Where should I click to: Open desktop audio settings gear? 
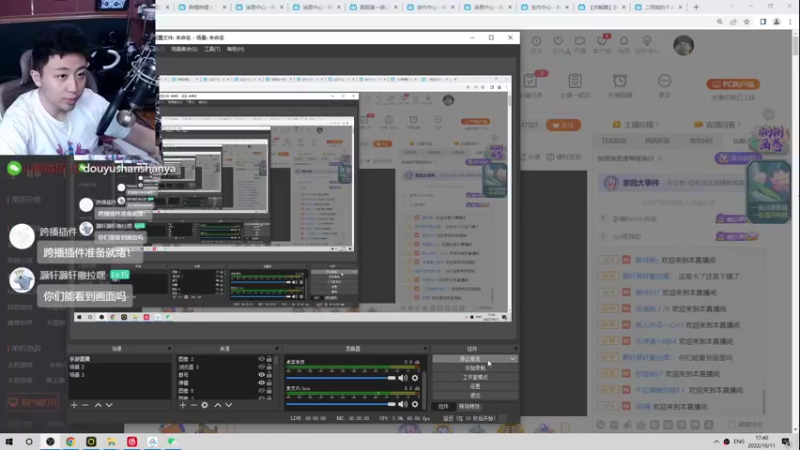click(x=415, y=378)
